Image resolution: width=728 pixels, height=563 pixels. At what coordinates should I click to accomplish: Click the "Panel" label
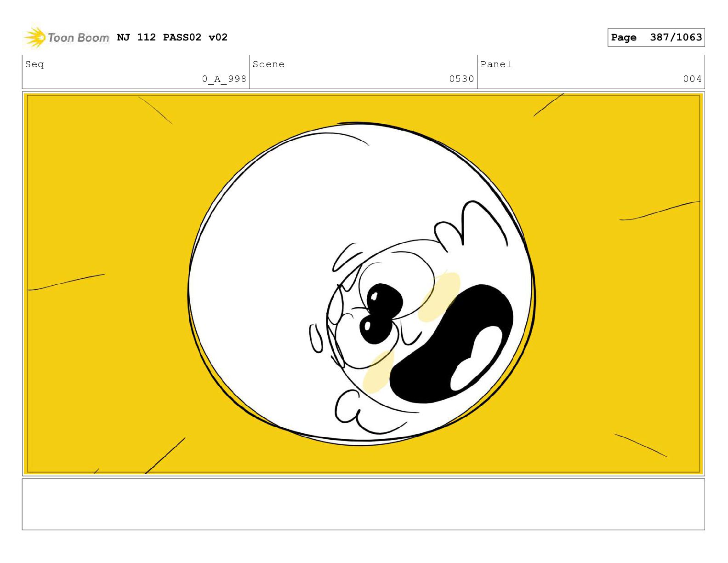[496, 64]
